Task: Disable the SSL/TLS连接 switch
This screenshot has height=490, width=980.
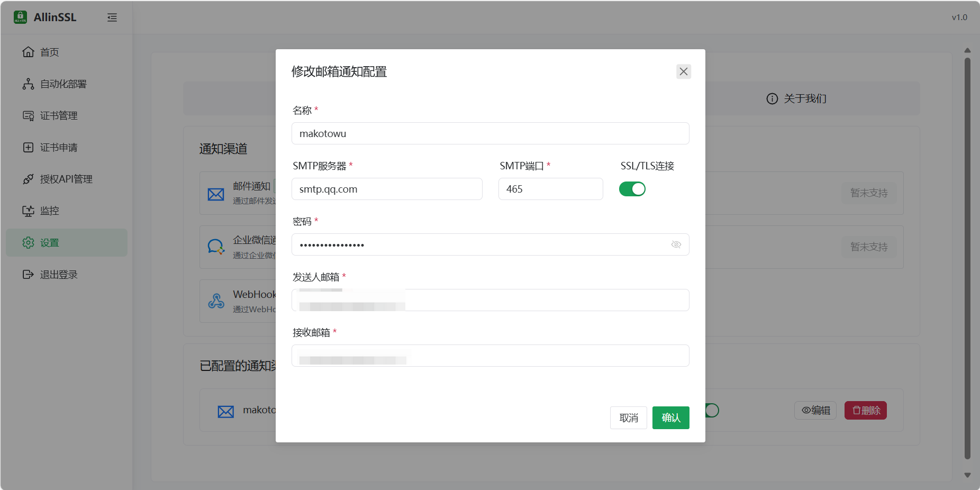Action: (x=632, y=189)
